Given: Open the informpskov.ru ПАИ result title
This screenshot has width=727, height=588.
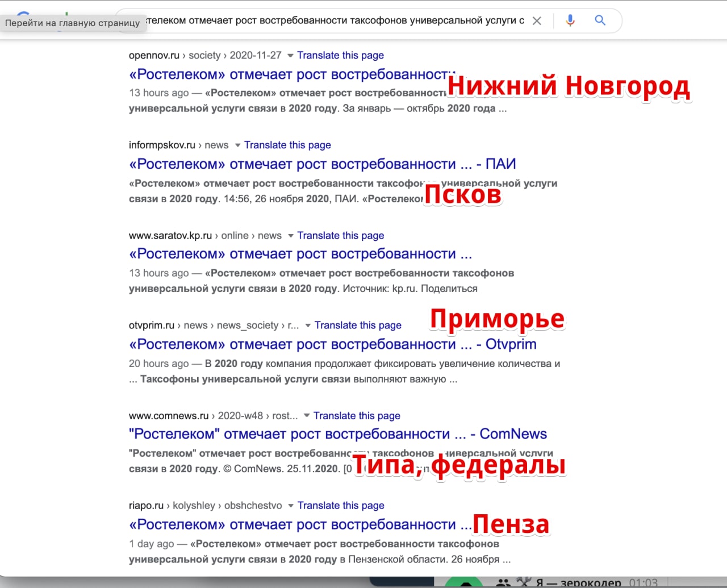Looking at the screenshot, I should pyautogui.click(x=322, y=164).
